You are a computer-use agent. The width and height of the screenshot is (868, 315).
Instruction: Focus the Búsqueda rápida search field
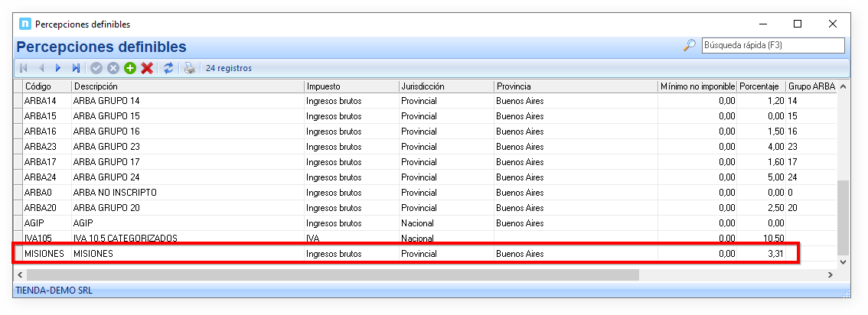(x=772, y=46)
